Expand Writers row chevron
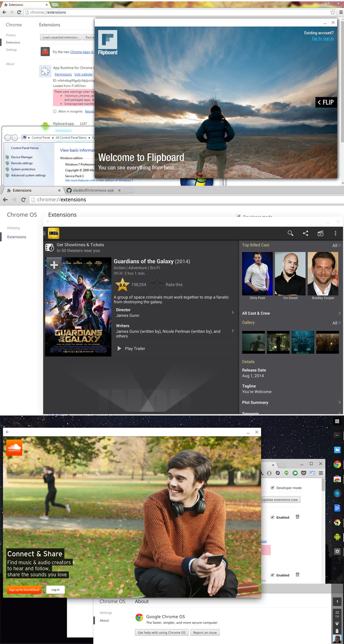The width and height of the screenshot is (344, 644). [233, 331]
